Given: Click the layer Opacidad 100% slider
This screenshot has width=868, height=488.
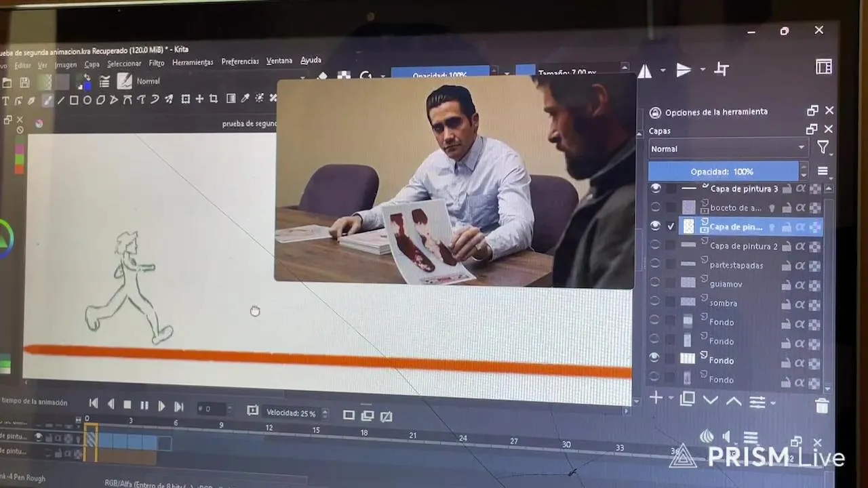Looking at the screenshot, I should [723, 171].
